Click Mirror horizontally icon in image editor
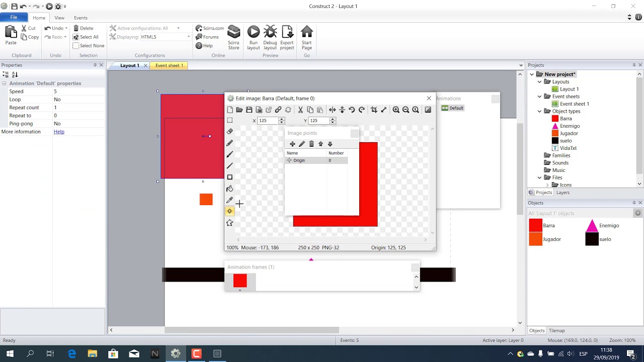644x362 pixels. (x=332, y=110)
